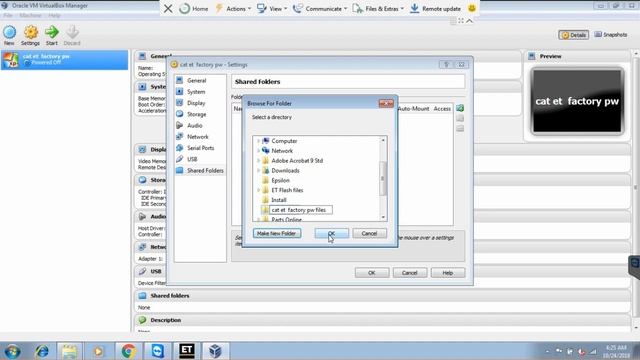Collapse the remote toolbar with chevron
The height and width of the screenshot is (360, 640).
pyautogui.click(x=470, y=21)
